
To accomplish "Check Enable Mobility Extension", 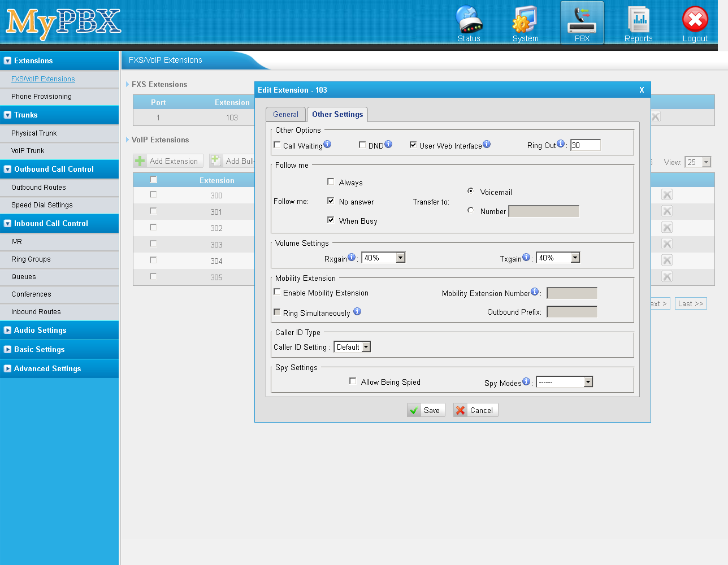I will [277, 292].
